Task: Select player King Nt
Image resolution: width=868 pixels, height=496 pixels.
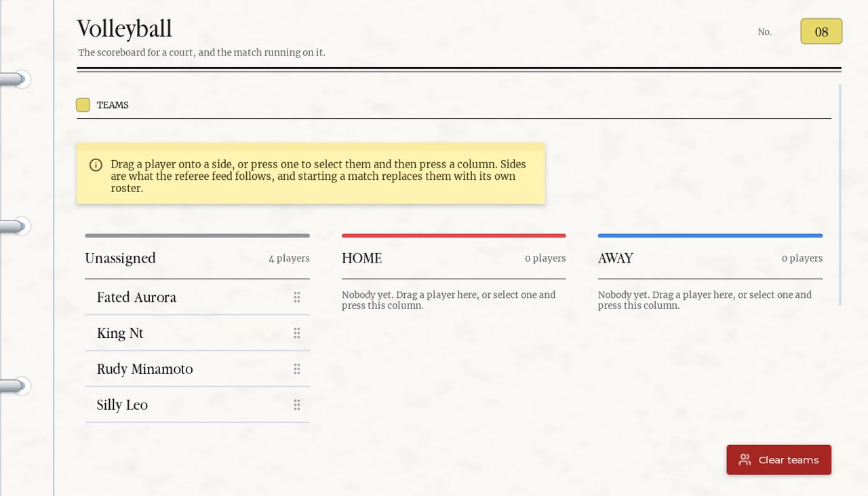Action: (197, 333)
